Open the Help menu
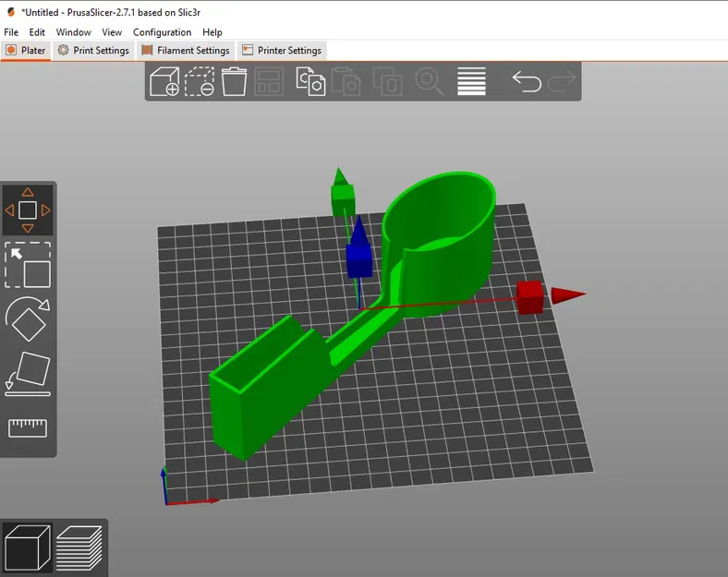 [x=212, y=32]
